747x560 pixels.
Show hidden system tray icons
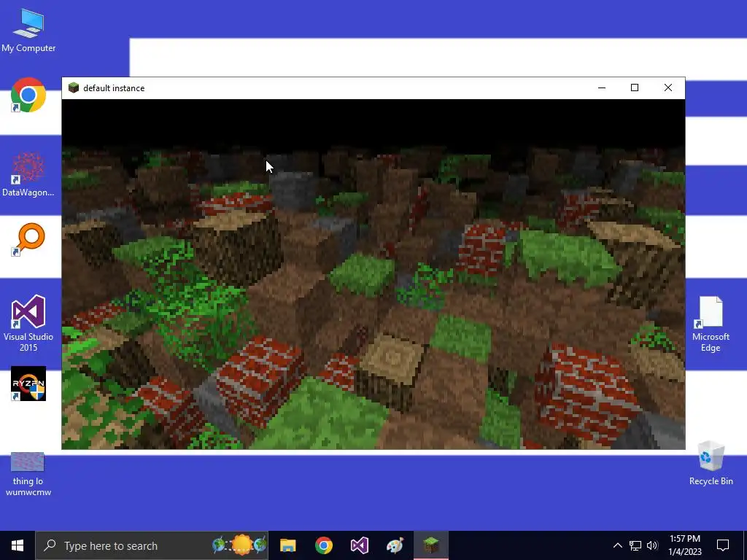pos(617,545)
